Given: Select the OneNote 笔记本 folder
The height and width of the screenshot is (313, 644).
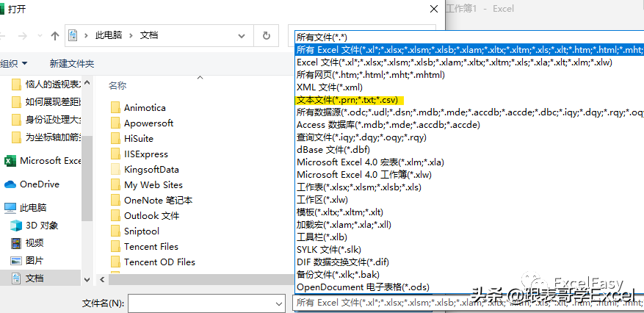Looking at the screenshot, I should (151, 201).
